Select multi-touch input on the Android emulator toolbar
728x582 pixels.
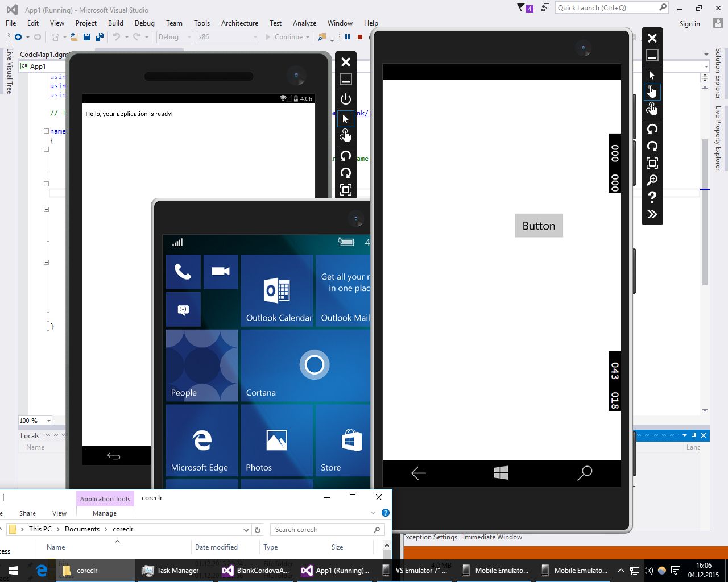tap(346, 136)
